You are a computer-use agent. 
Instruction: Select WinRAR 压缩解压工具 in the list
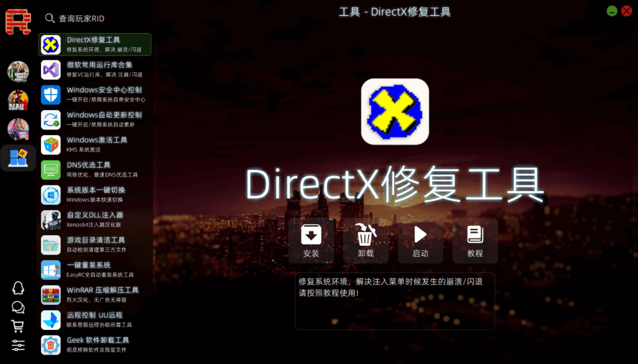(95, 295)
